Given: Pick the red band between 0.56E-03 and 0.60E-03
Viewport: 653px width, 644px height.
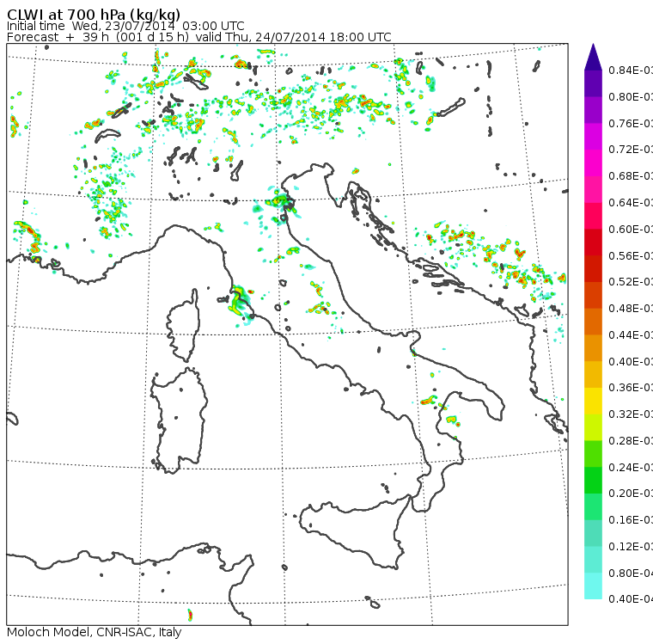Looking at the screenshot, I should click(593, 242).
